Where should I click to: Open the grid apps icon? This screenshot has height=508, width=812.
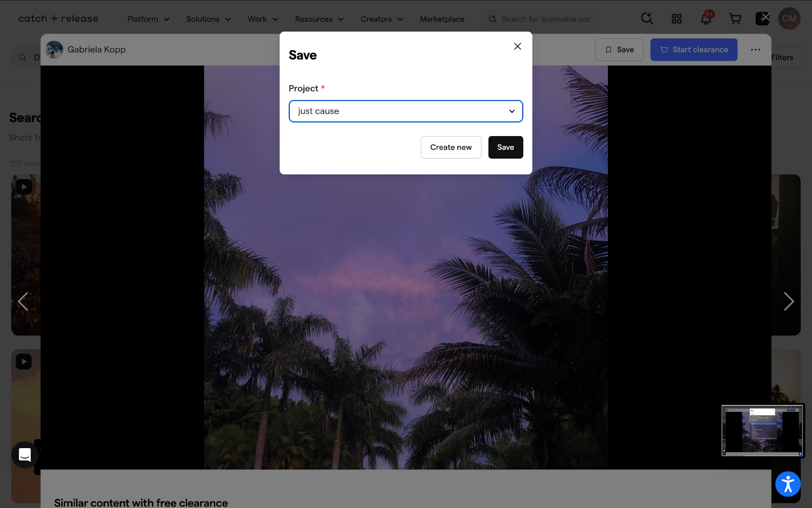tap(676, 19)
